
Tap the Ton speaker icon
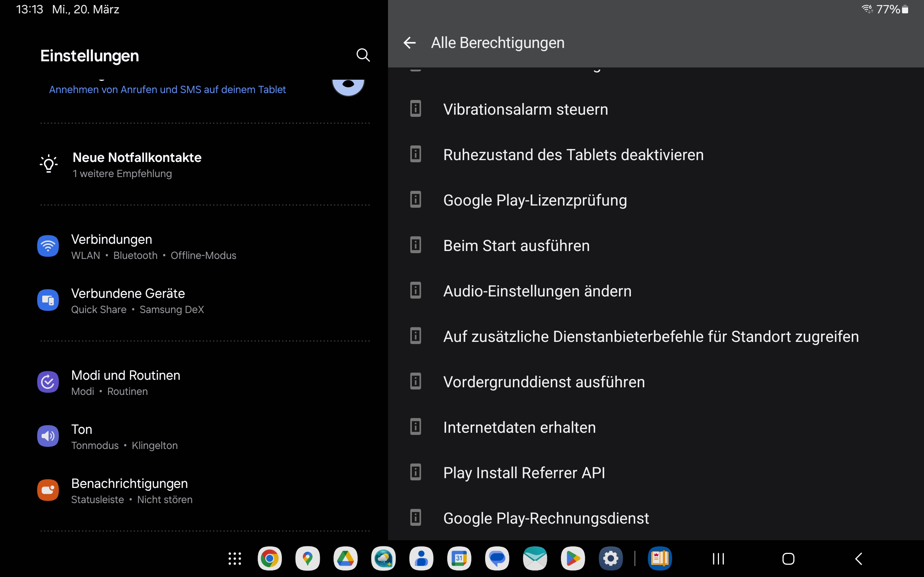(x=48, y=436)
